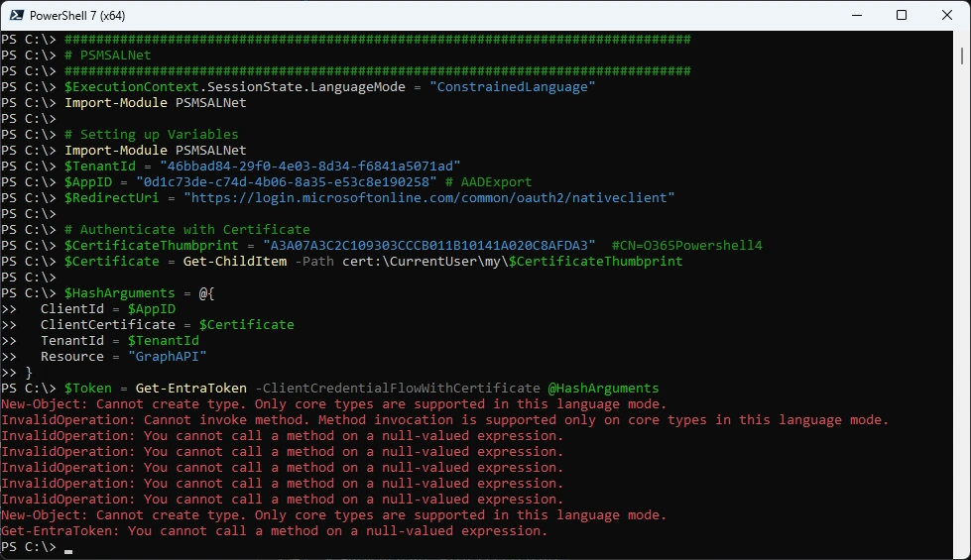Click the blinking cursor at the last prompt
Screen dimensions: 971x560
[x=68, y=548]
